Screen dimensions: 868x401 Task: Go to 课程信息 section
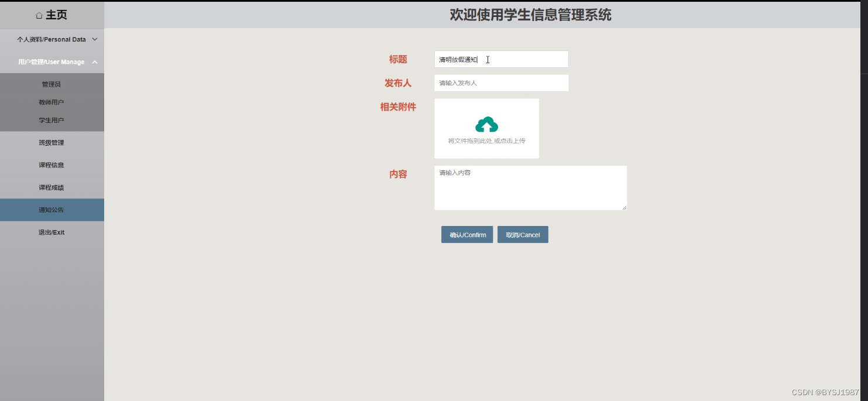click(52, 165)
